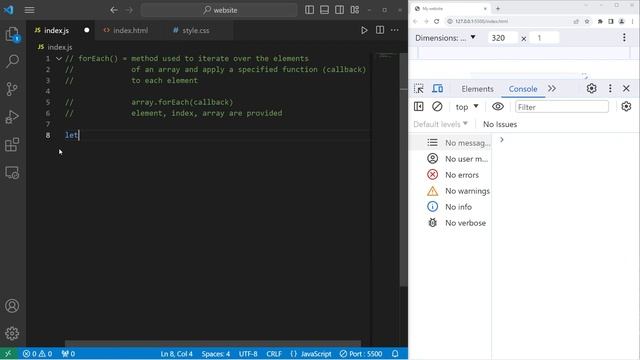Open console settings gear icon
640x360 pixels.
click(x=627, y=107)
